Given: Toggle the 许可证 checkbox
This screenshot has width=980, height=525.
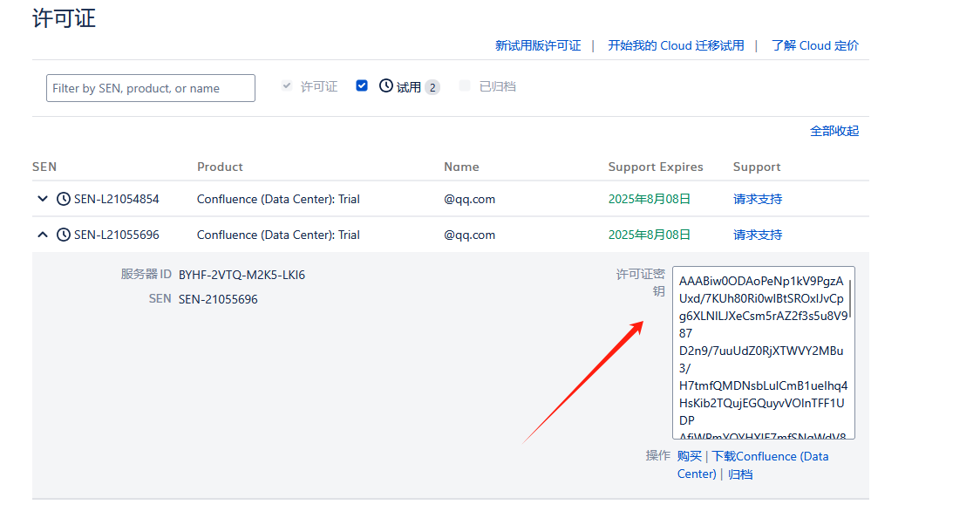Looking at the screenshot, I should 287,85.
